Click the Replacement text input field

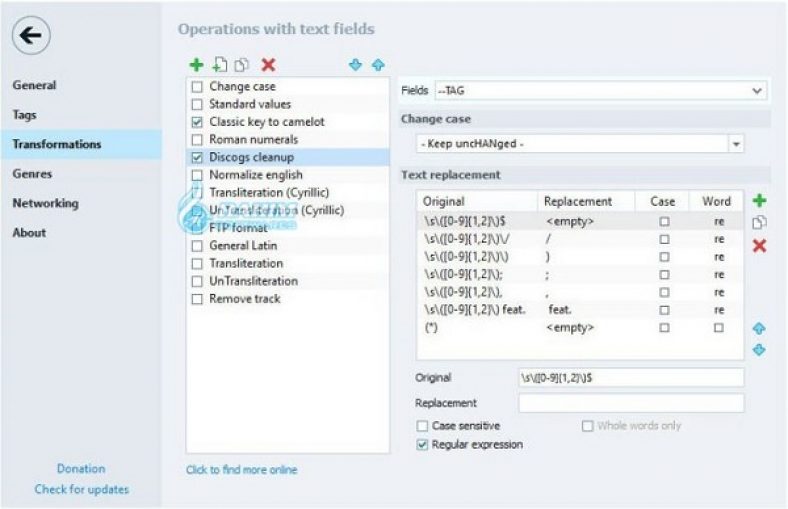631,403
